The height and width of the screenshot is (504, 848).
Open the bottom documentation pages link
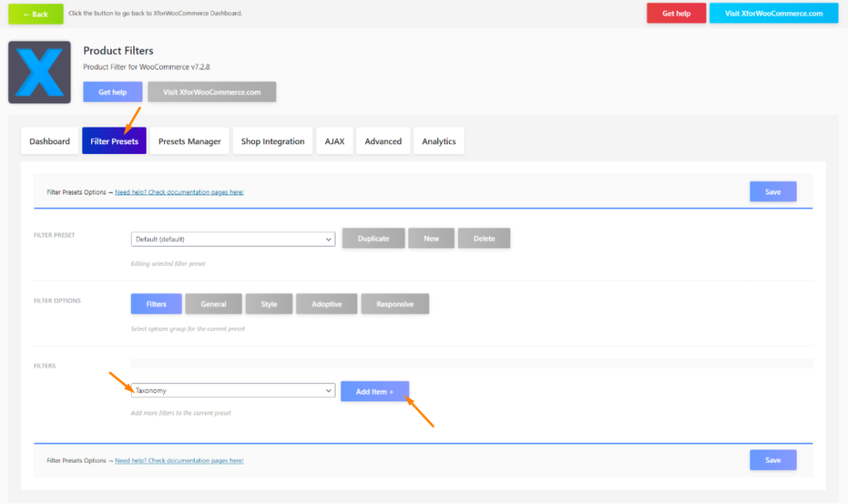pyautogui.click(x=179, y=460)
